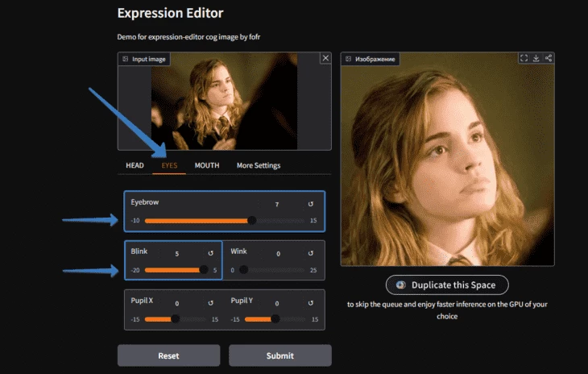588x374 pixels.
Task: Click the Reset button
Action: coord(169,355)
